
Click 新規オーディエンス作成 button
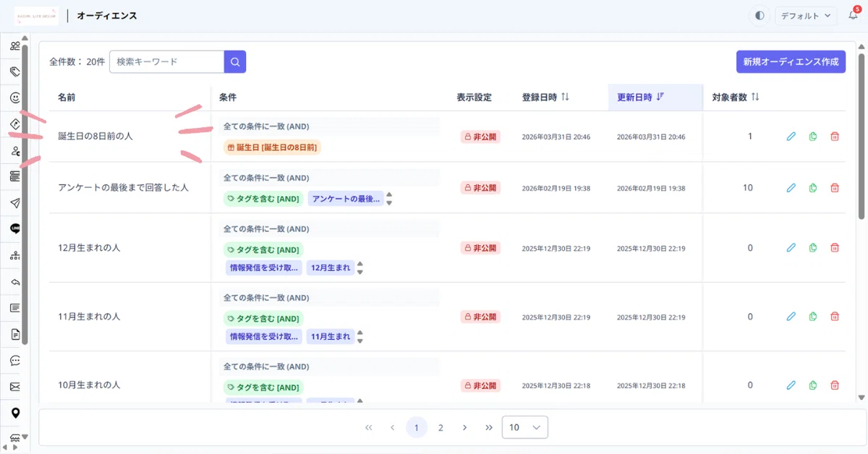[x=791, y=62]
